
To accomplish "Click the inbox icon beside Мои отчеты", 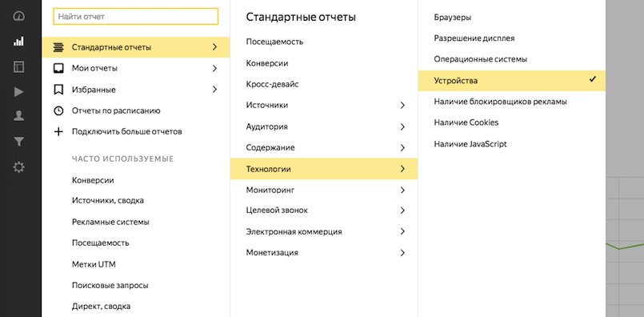I will point(58,68).
